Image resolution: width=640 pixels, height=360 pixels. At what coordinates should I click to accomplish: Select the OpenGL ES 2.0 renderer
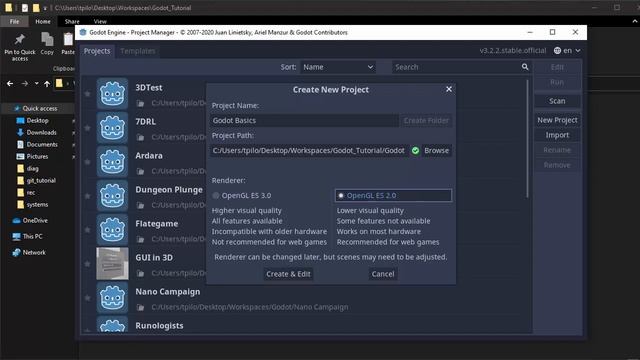393,196
